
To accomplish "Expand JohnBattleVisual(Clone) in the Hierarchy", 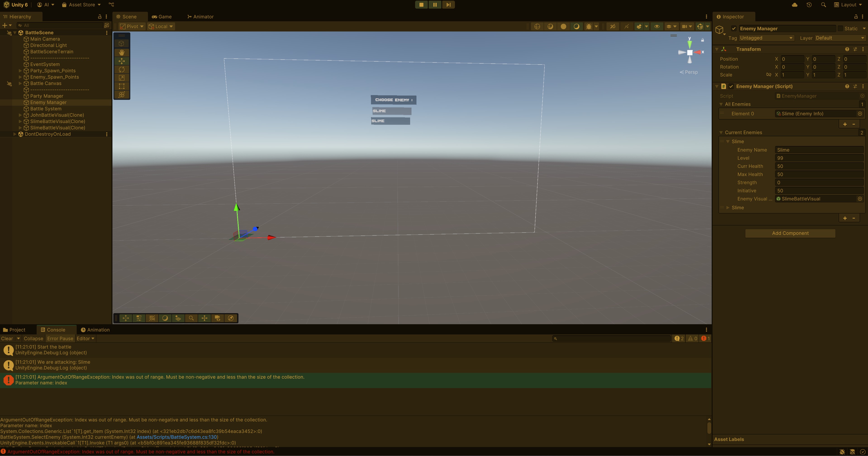I will pyautogui.click(x=20, y=115).
